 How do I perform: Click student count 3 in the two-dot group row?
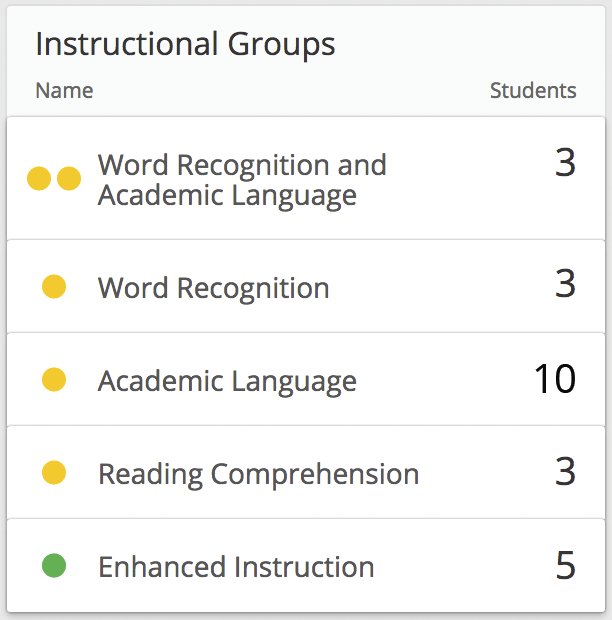(565, 163)
